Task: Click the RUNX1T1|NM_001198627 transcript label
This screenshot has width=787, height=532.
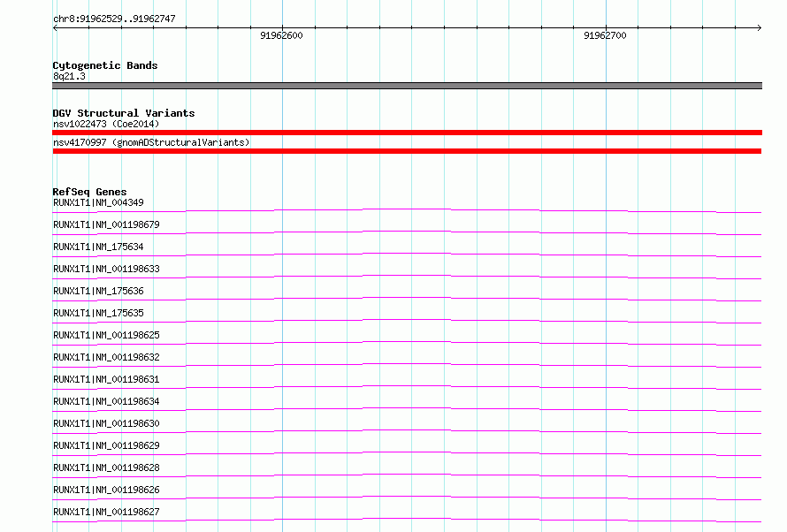Action: pos(106,512)
